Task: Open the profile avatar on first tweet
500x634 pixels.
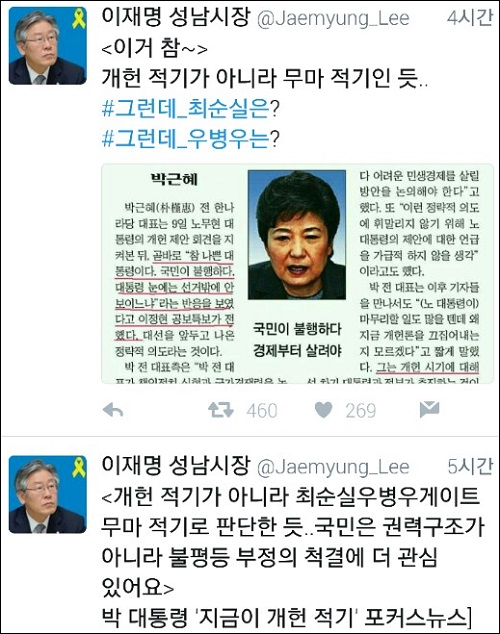Action: (x=48, y=46)
